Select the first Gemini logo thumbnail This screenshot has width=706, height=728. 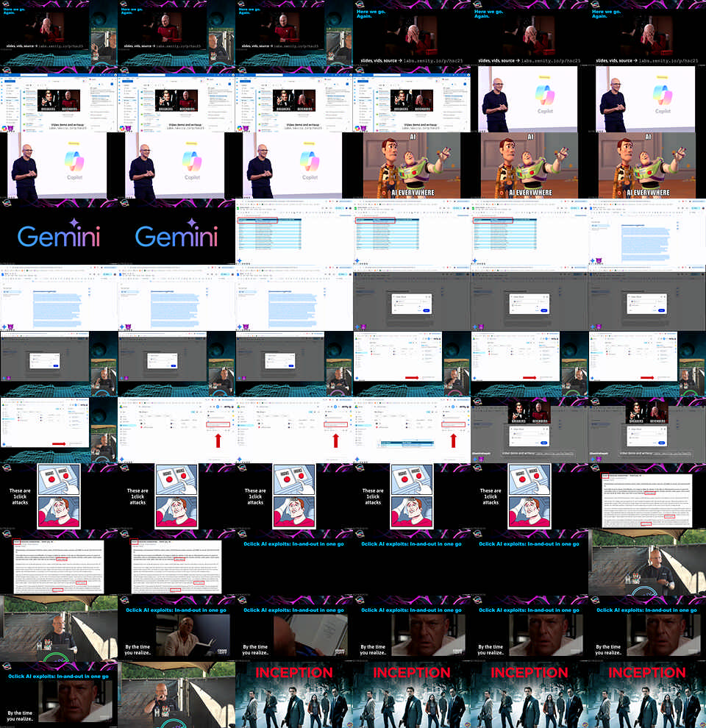point(59,231)
